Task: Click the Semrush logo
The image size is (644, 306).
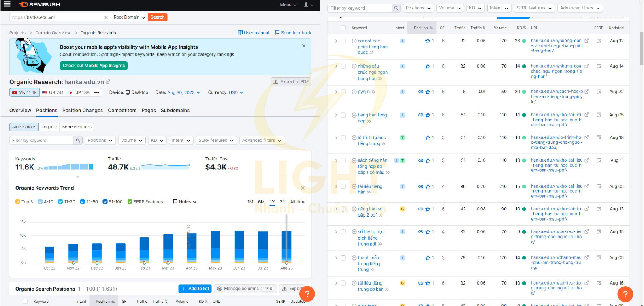Action: [39, 4]
